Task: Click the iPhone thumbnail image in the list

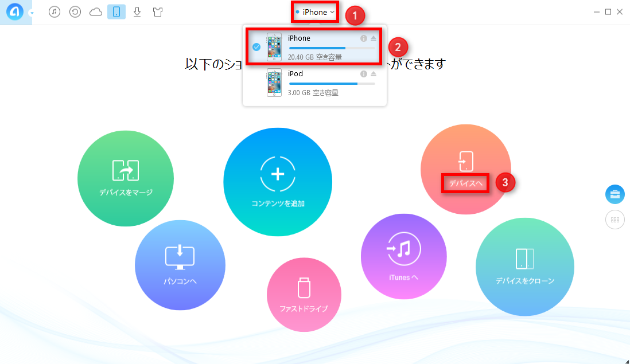Action: 274,47
